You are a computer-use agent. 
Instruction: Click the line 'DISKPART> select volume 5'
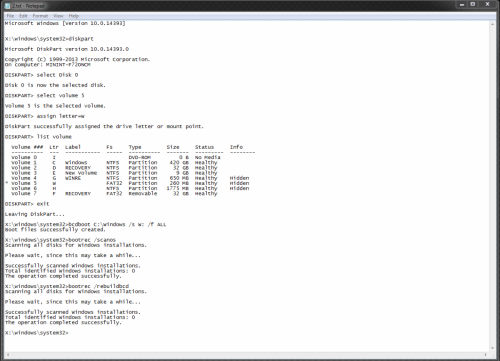click(x=45, y=96)
